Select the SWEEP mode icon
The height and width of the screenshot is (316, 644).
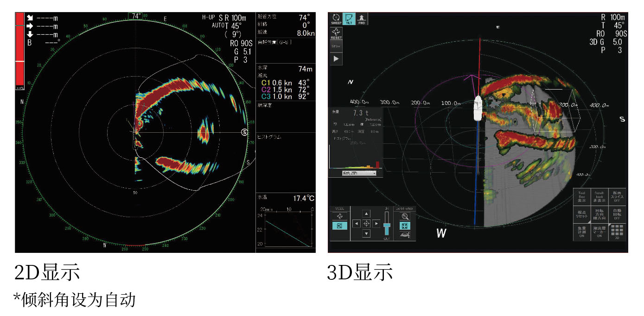point(336,19)
